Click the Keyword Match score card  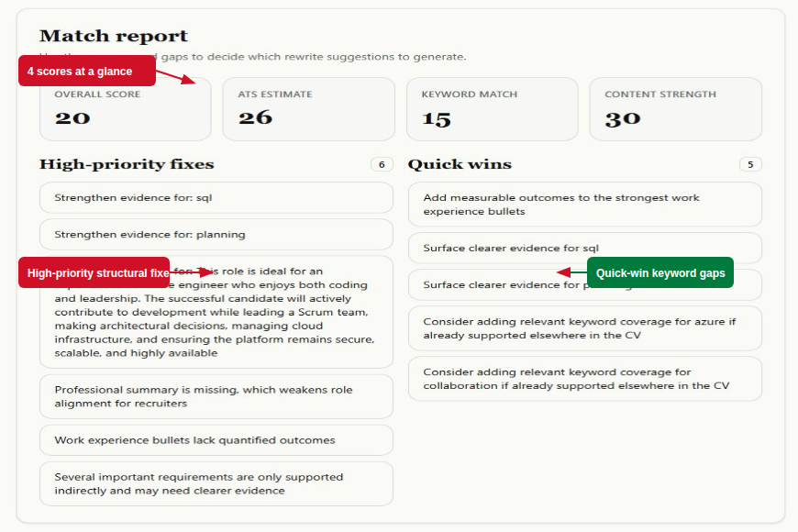click(x=493, y=109)
